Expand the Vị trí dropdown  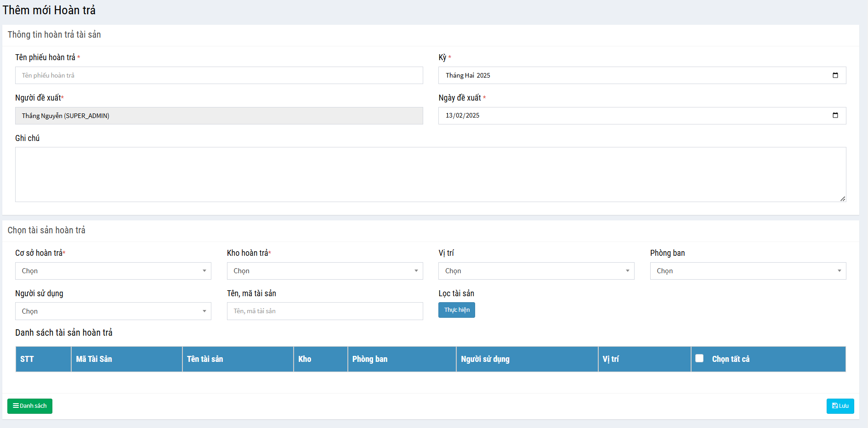pos(536,271)
